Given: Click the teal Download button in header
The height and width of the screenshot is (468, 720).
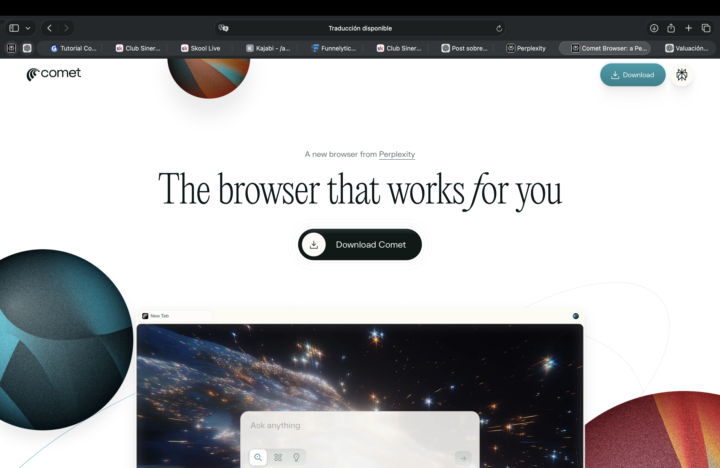Looking at the screenshot, I should [632, 75].
